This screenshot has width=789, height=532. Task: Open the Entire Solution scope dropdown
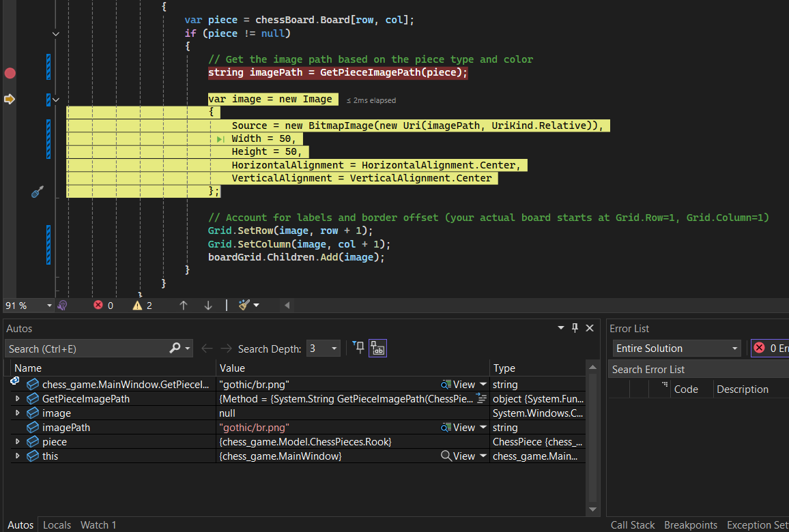(677, 349)
